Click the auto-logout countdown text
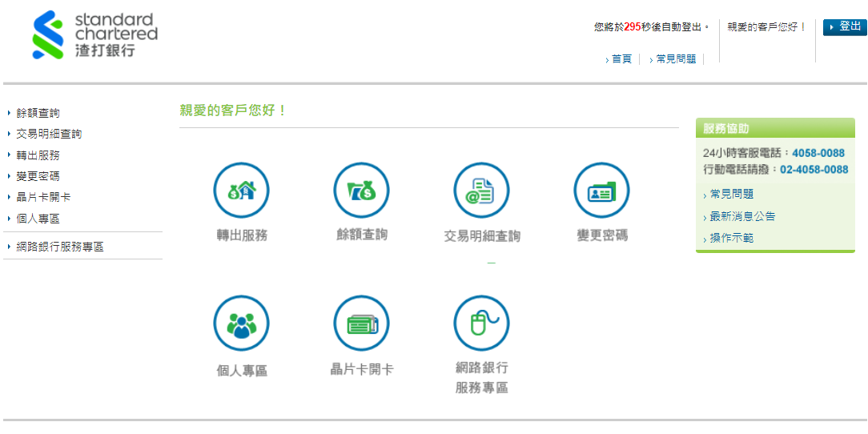 pyautogui.click(x=652, y=26)
